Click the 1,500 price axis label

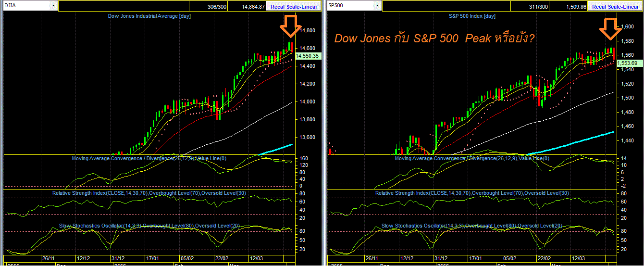point(628,98)
